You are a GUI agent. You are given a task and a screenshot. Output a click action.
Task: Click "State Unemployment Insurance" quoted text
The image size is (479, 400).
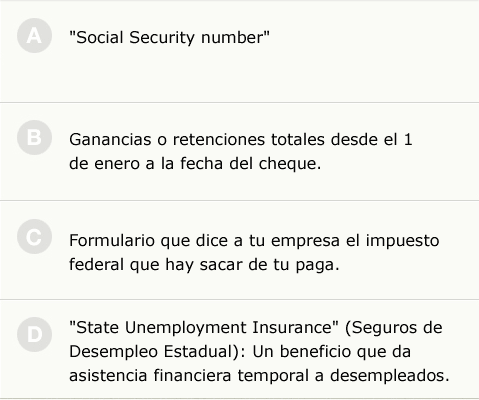coord(204,327)
